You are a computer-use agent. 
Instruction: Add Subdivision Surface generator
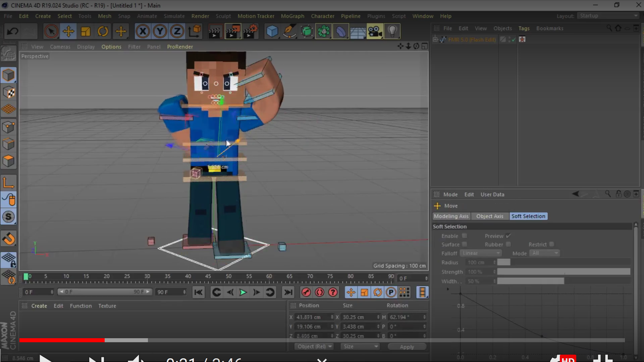point(307,32)
